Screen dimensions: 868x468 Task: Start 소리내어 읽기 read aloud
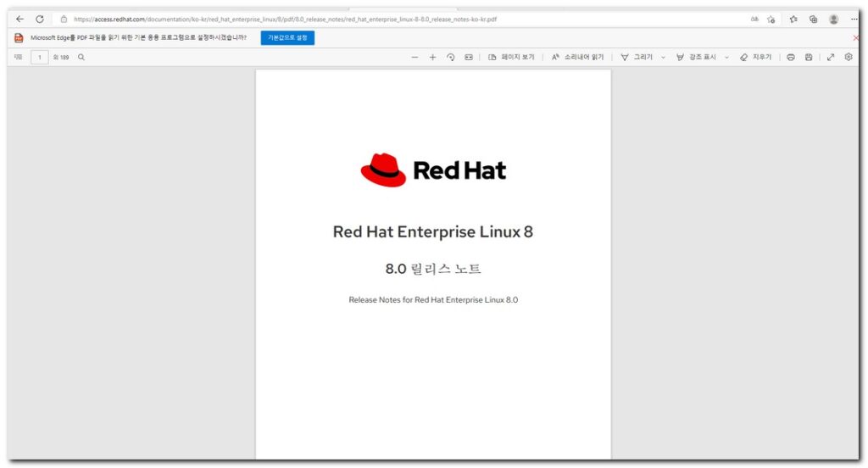click(577, 57)
